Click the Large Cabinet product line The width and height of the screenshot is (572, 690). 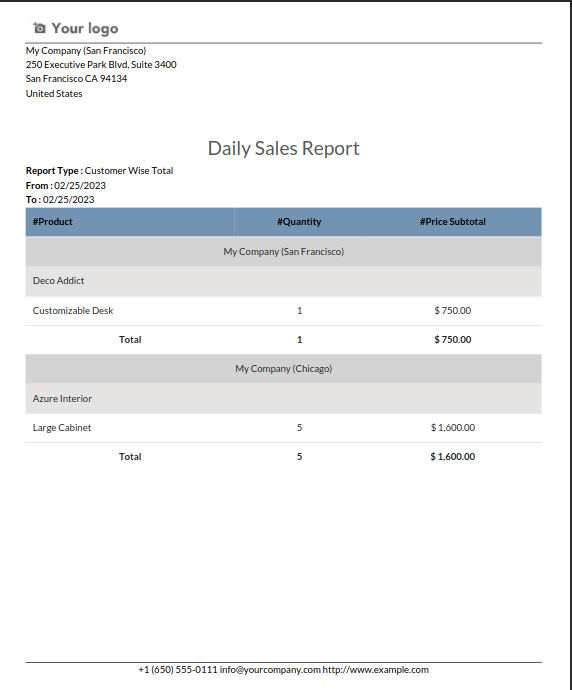[x=283, y=428]
